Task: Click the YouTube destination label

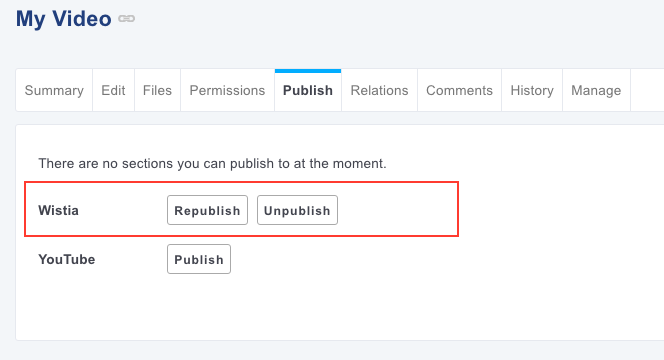Action: tap(67, 259)
